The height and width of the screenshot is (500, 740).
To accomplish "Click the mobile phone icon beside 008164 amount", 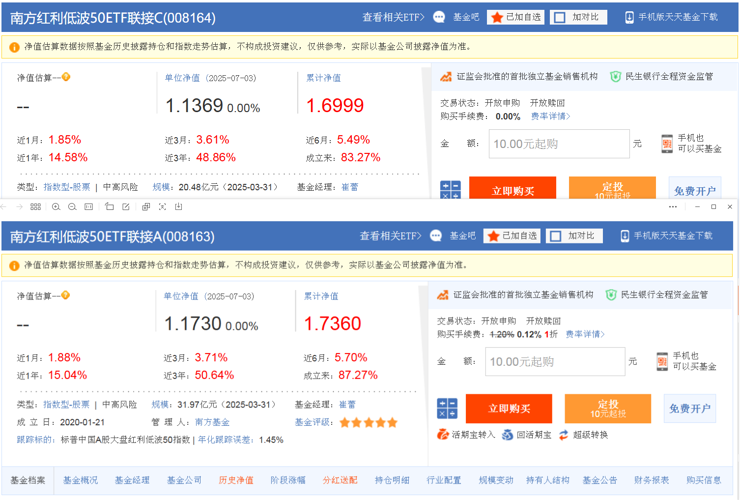I will pyautogui.click(x=666, y=144).
